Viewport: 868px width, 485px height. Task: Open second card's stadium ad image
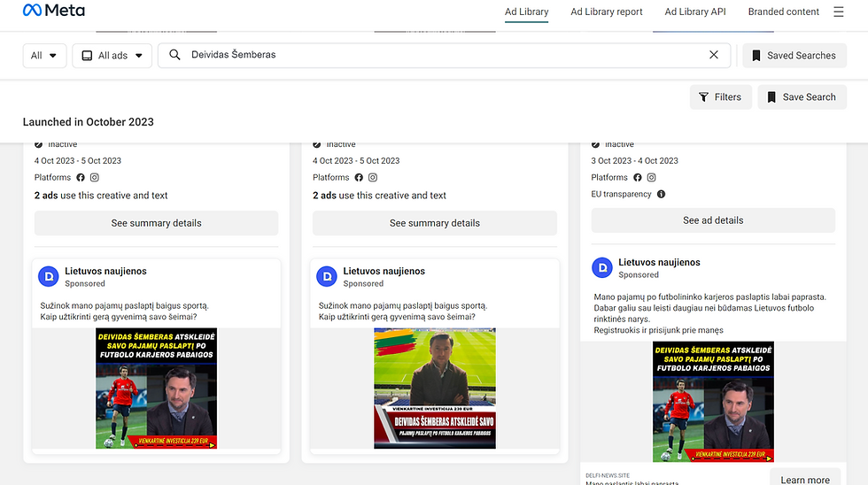point(435,389)
